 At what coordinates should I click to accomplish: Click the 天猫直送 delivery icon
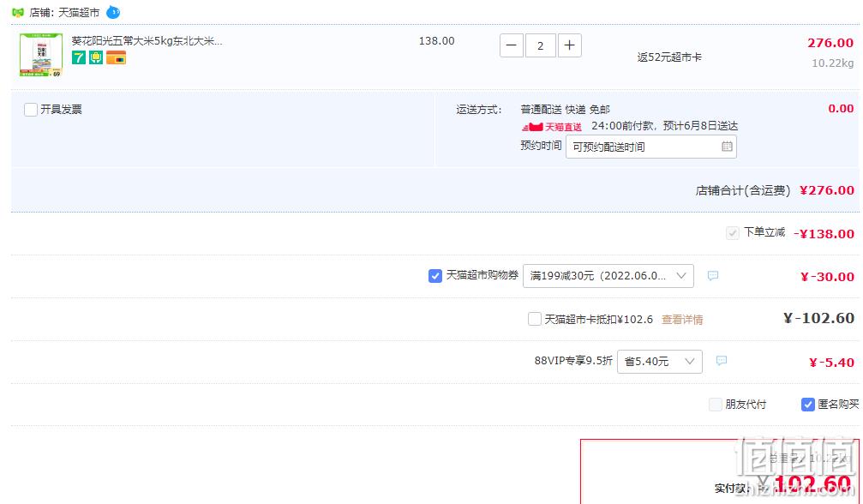click(x=552, y=127)
